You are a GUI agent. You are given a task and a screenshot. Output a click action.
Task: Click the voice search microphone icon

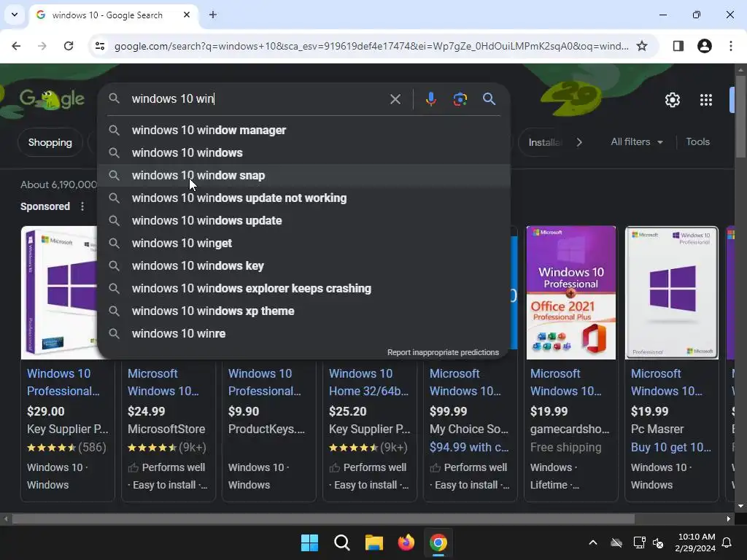tap(430, 99)
